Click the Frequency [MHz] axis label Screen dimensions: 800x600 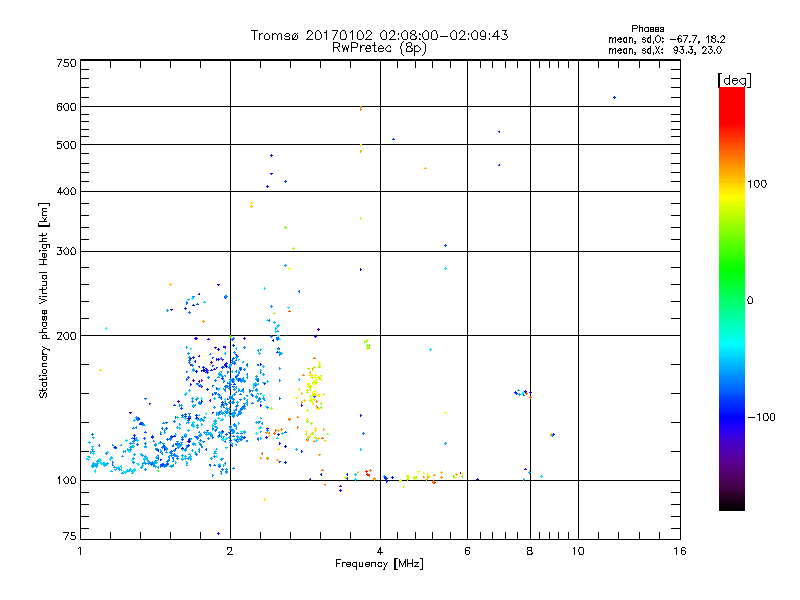click(x=379, y=564)
